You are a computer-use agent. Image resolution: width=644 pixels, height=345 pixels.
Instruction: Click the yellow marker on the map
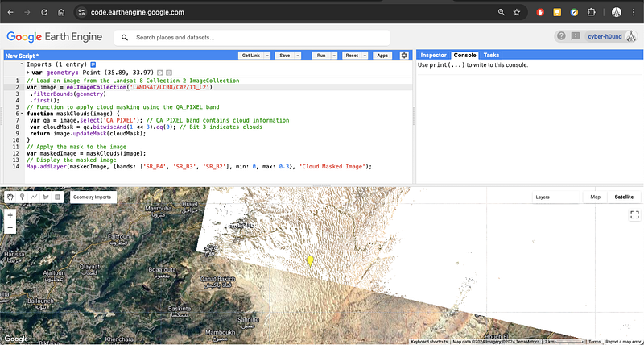310,260
